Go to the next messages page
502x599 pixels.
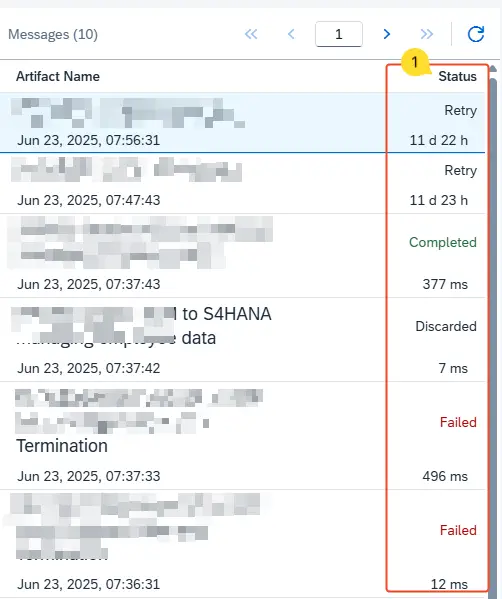387,34
